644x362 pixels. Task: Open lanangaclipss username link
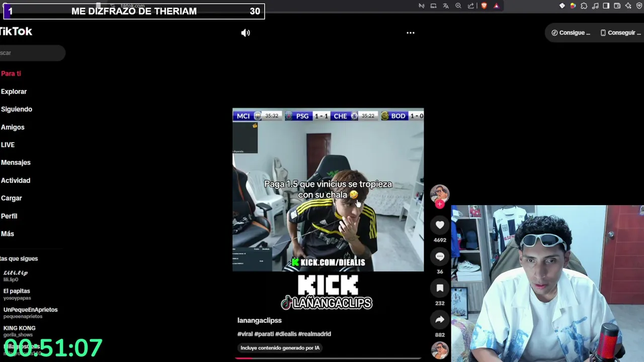coord(260,320)
